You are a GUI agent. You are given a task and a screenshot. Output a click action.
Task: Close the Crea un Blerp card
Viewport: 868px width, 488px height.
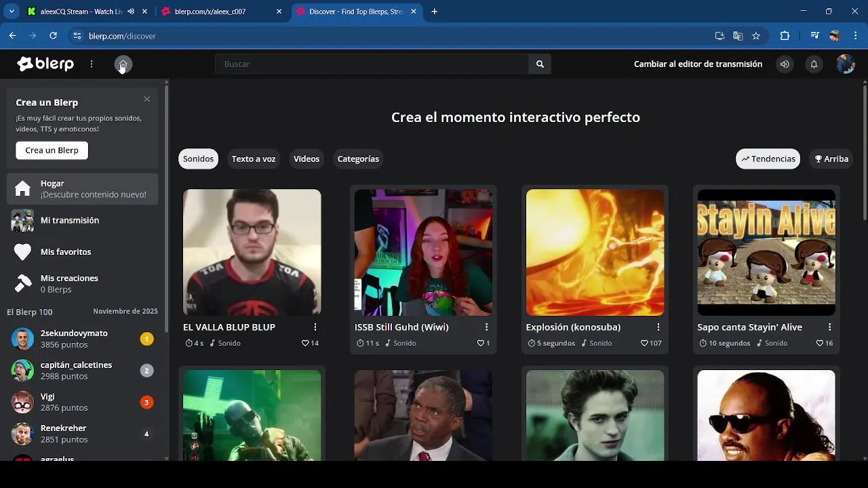146,99
